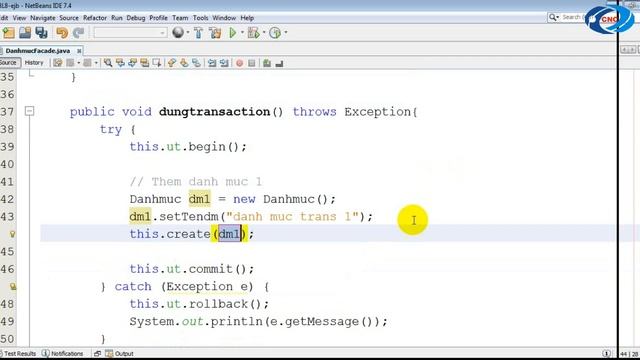Click the Uncomment icon in editor toolbar

(x=279, y=63)
